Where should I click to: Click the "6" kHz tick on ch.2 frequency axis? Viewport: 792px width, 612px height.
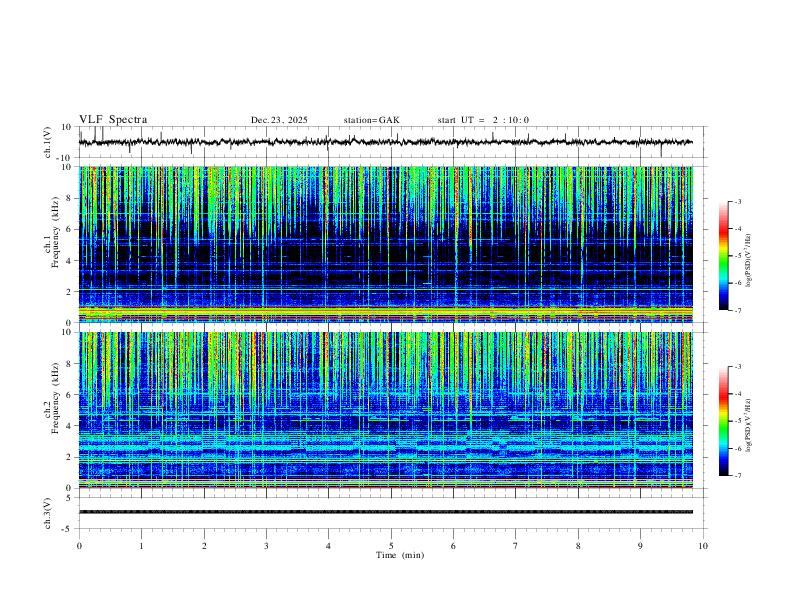pyautogui.click(x=69, y=394)
